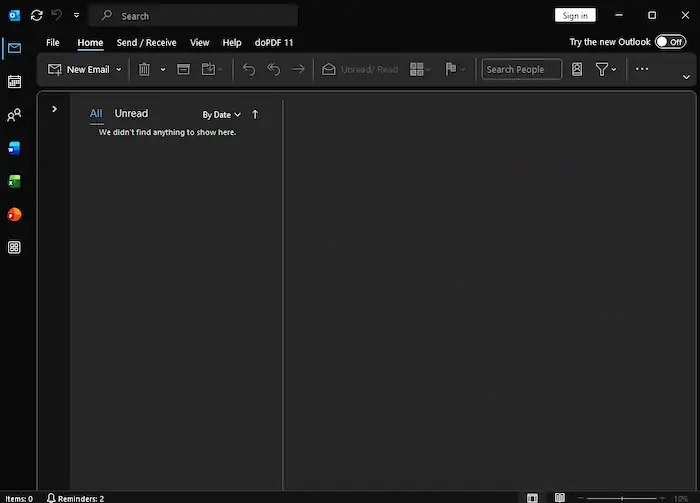The width and height of the screenshot is (700, 503).
Task: Open more commands ellipsis
Action: coord(642,69)
